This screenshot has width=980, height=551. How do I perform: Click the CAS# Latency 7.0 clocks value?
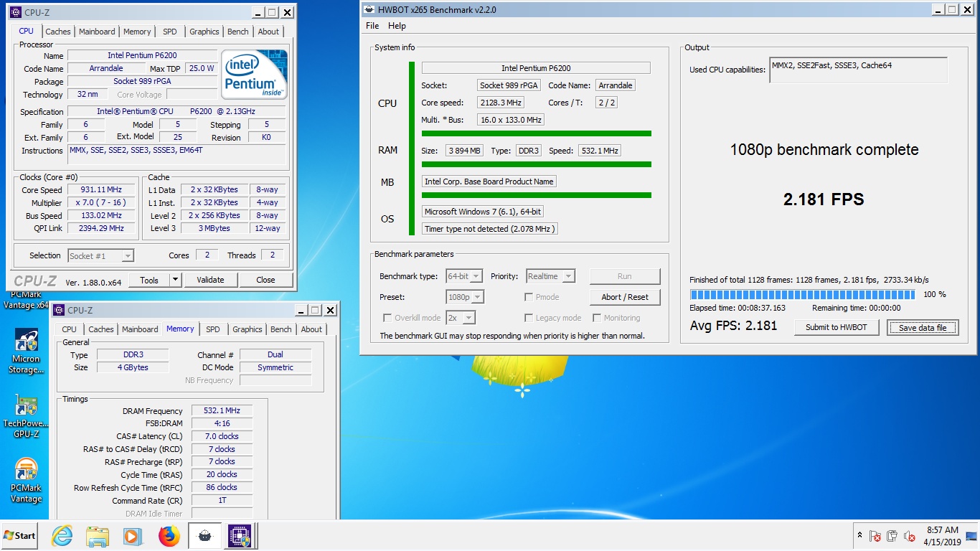point(222,436)
